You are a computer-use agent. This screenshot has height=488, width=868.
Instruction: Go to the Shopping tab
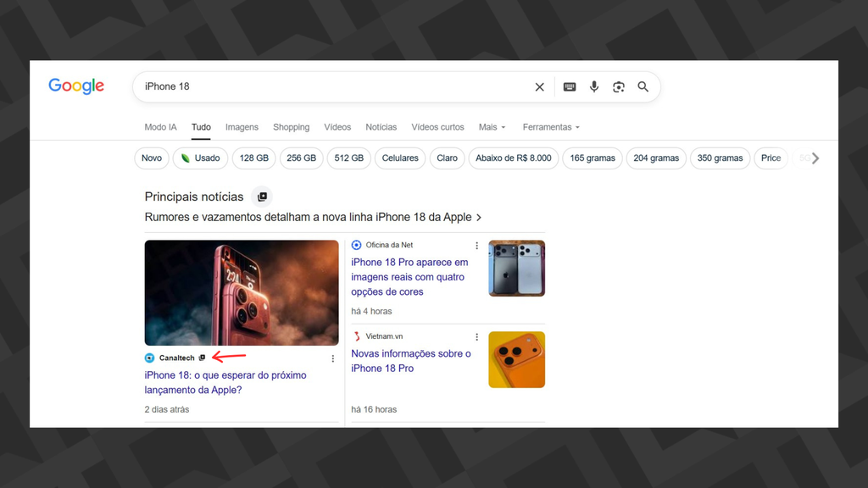292,127
